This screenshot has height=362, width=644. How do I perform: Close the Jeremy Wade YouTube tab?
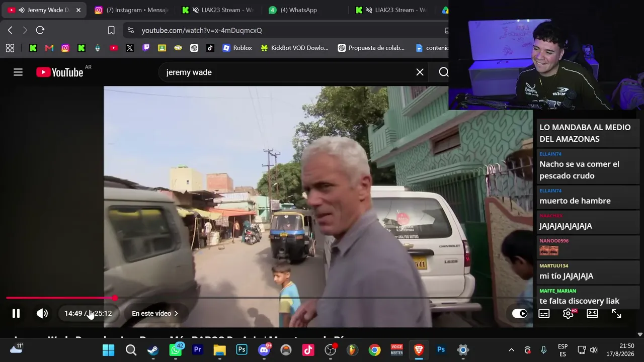[78, 10]
